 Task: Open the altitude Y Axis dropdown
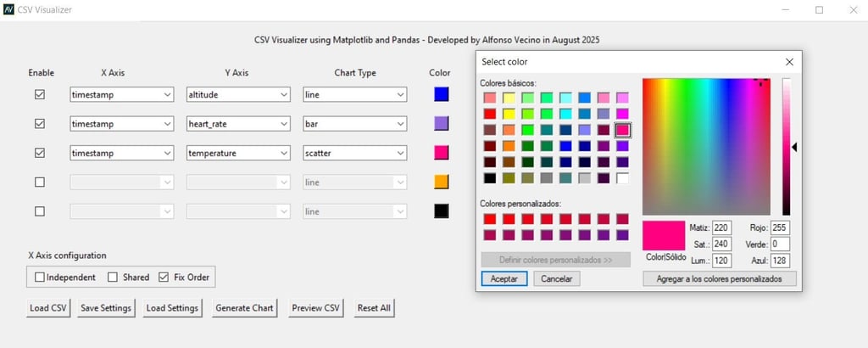(x=238, y=95)
